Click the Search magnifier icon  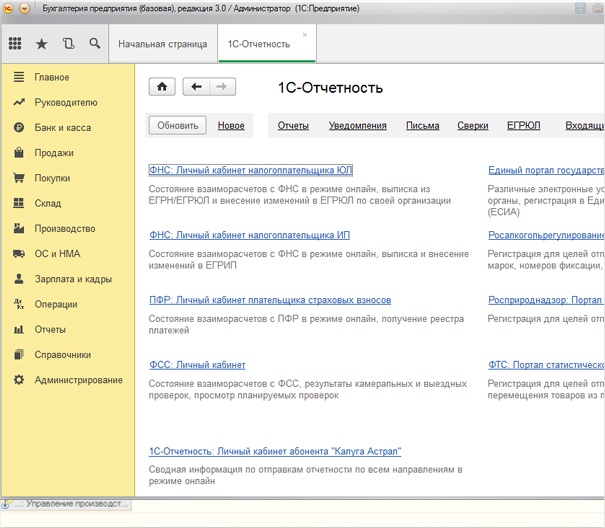(94, 44)
